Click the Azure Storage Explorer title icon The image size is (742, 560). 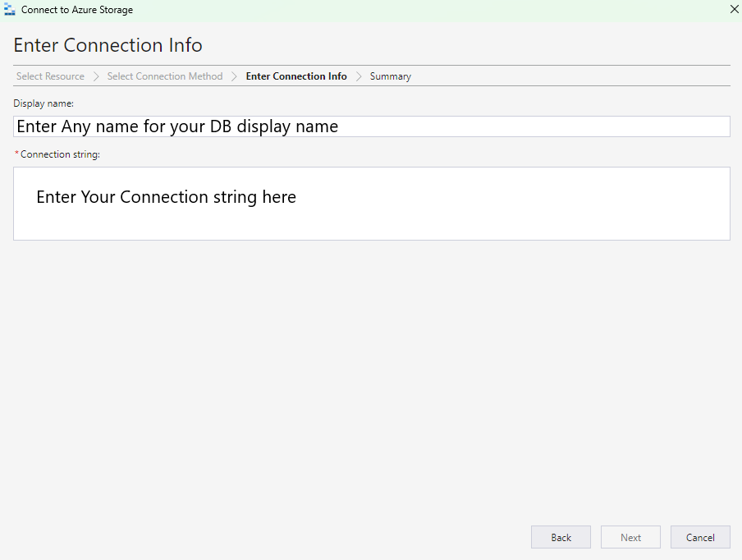click(10, 10)
